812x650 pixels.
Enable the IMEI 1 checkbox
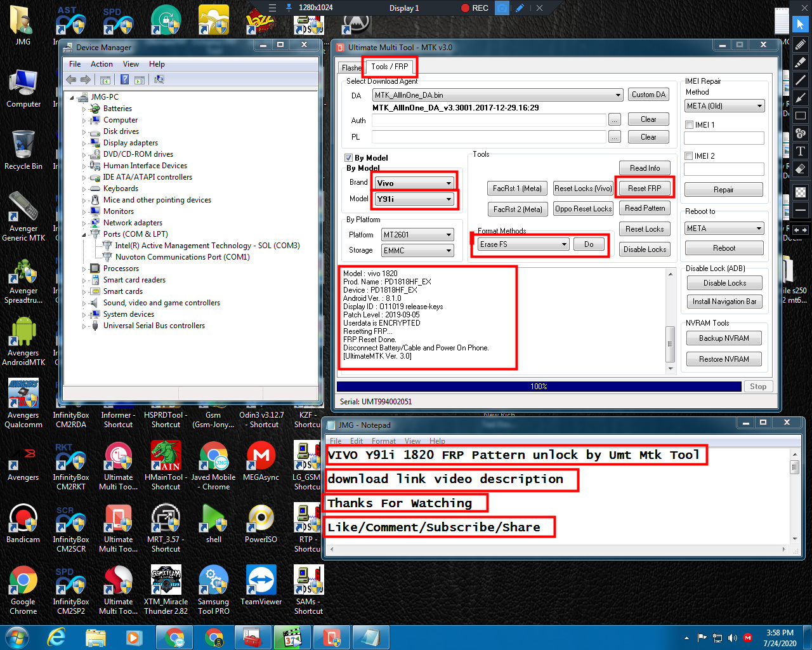(689, 124)
